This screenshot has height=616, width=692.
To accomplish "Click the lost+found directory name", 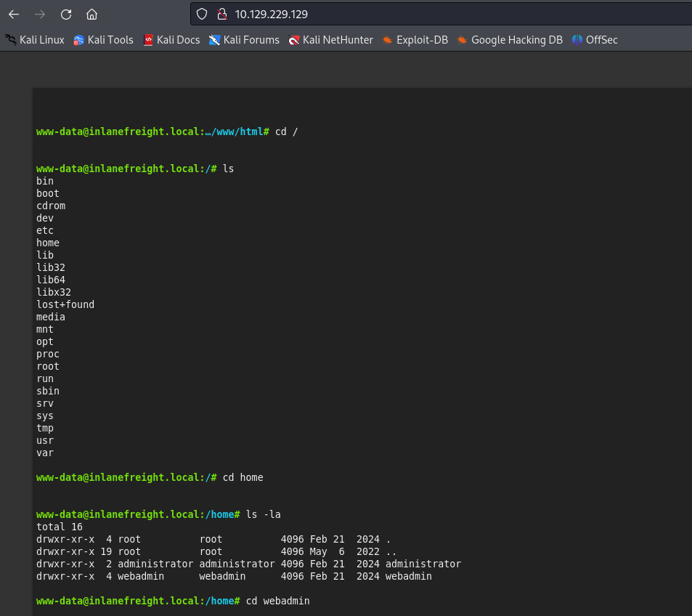I will (x=65, y=304).
